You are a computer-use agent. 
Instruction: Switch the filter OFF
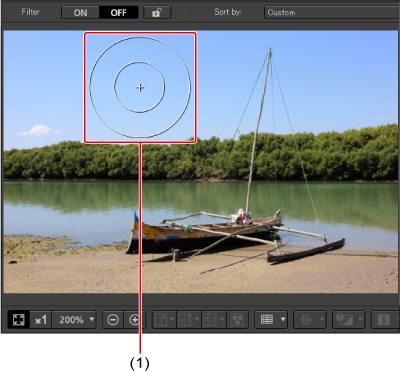click(118, 13)
